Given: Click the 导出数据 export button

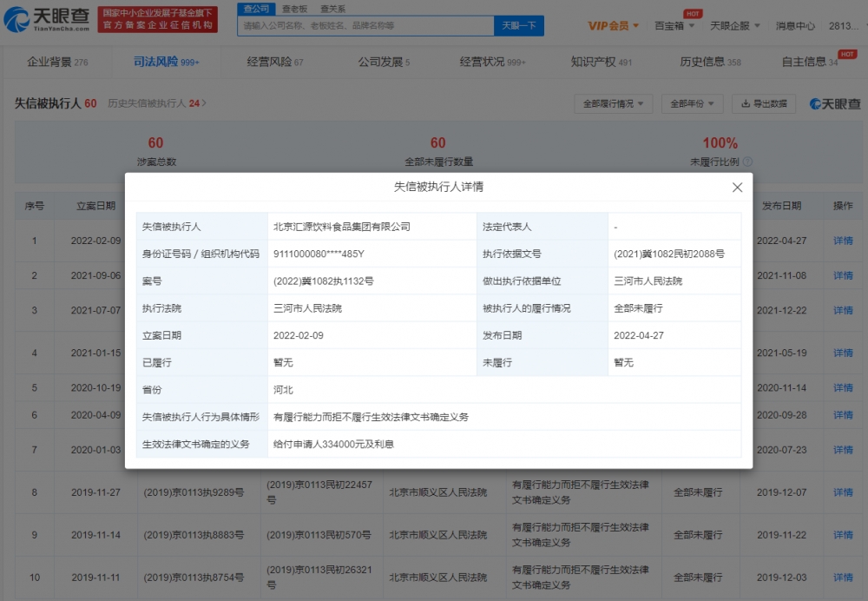Looking at the screenshot, I should tap(763, 103).
